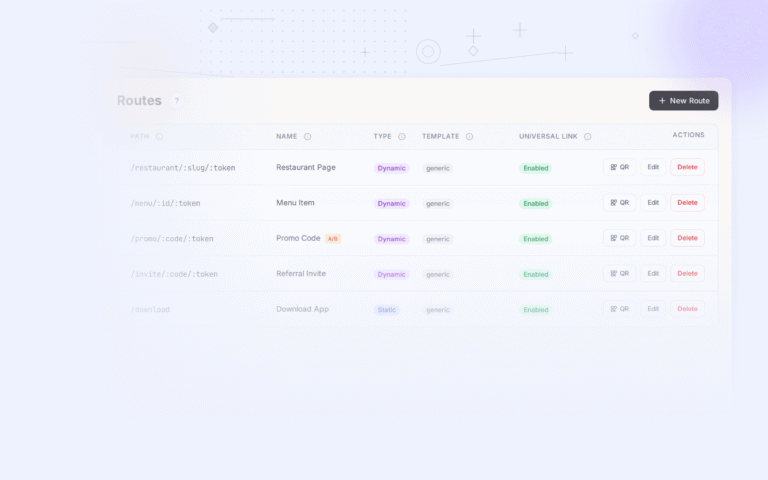Image resolution: width=768 pixels, height=480 pixels.
Task: Click the help icon beside Routes heading
Action: 177,101
